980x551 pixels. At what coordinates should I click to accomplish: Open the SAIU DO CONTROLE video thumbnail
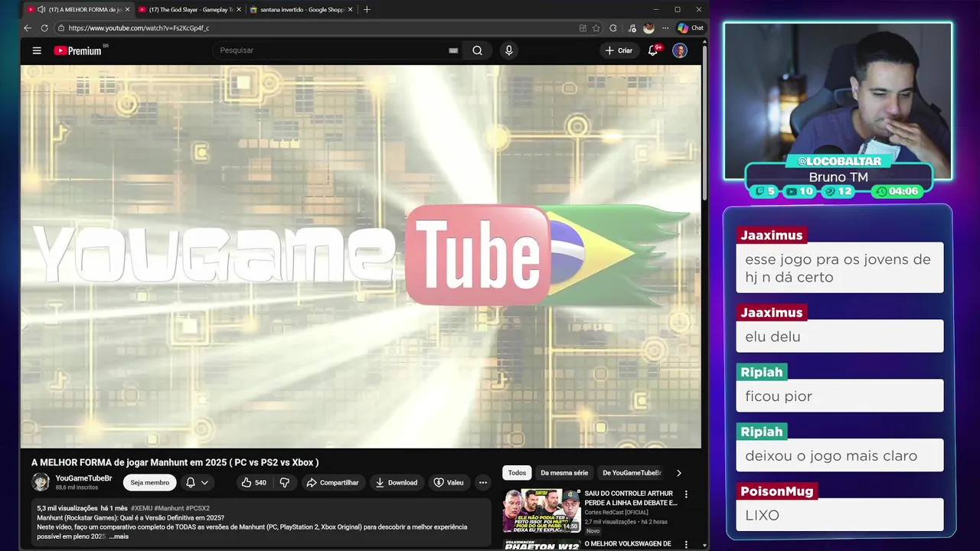(541, 510)
